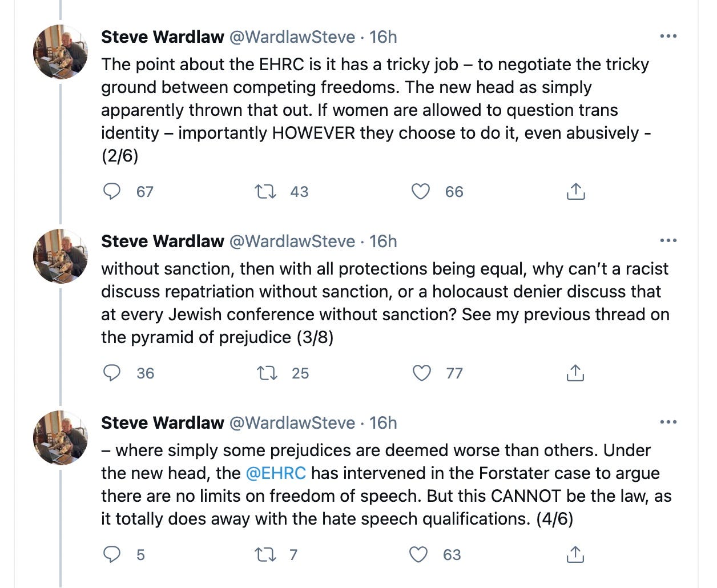Screen dimensions: 717x588
Task: Click the like count 77
Action: point(454,373)
